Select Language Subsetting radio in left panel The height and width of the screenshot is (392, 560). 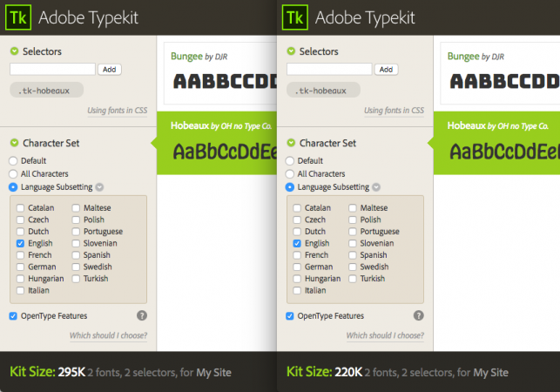tap(13, 187)
